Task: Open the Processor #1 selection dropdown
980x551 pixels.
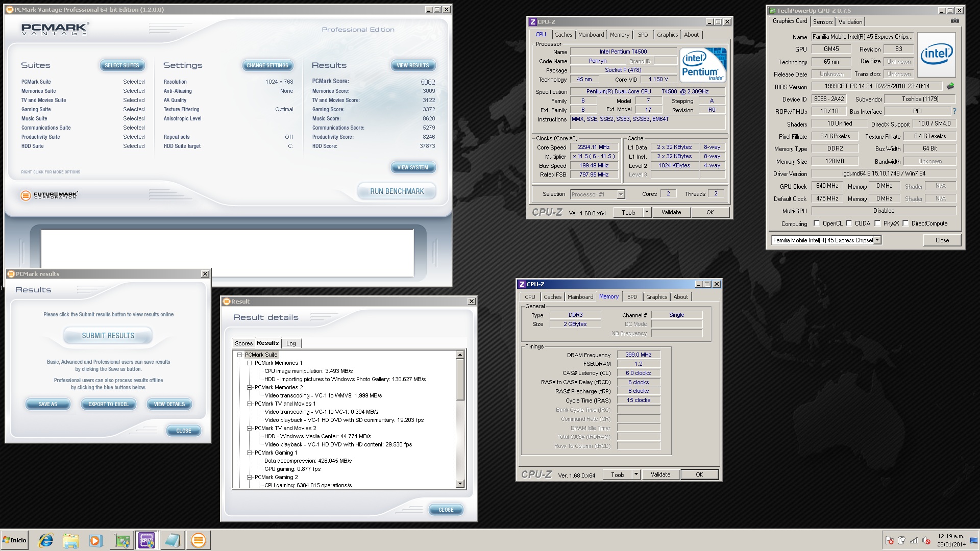Action: point(621,194)
